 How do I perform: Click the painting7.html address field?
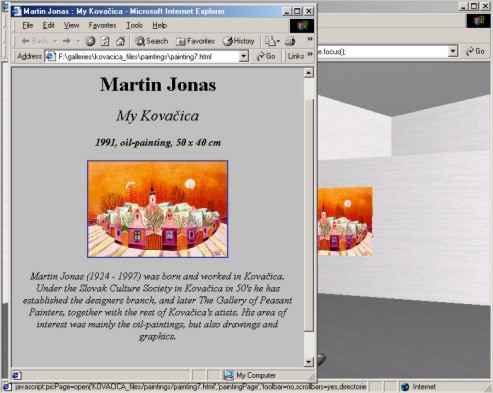pos(147,56)
